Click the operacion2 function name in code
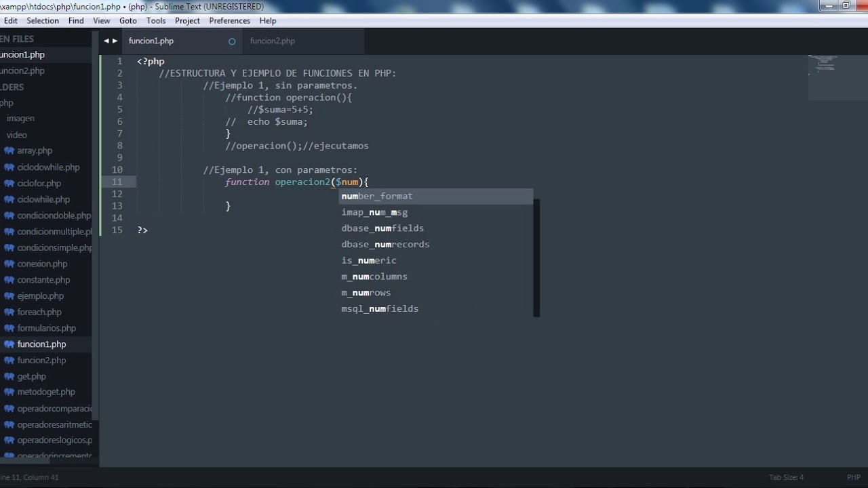The height and width of the screenshot is (488, 868). point(302,182)
